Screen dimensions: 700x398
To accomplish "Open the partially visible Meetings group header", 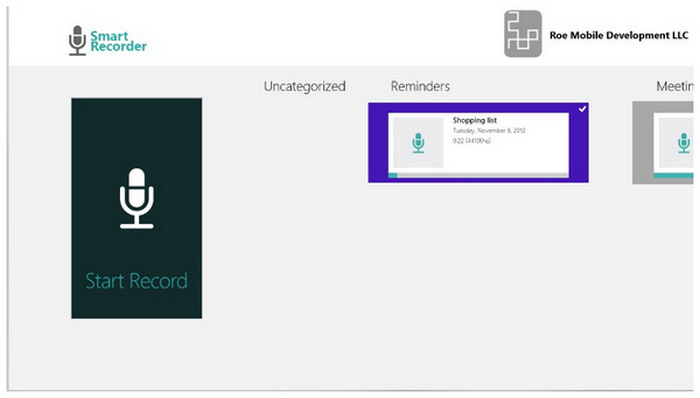I will [675, 86].
